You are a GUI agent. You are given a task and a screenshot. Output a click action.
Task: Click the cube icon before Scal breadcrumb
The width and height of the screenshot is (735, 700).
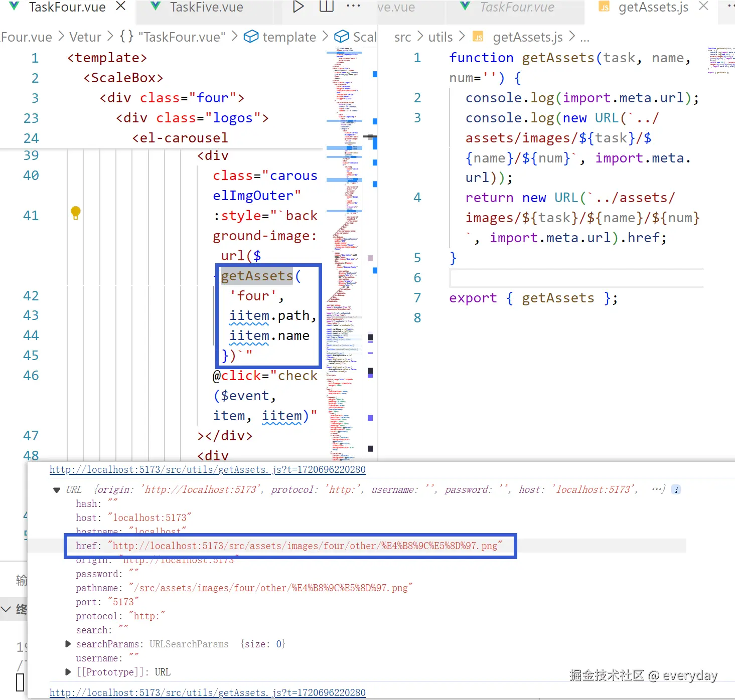pyautogui.click(x=342, y=37)
